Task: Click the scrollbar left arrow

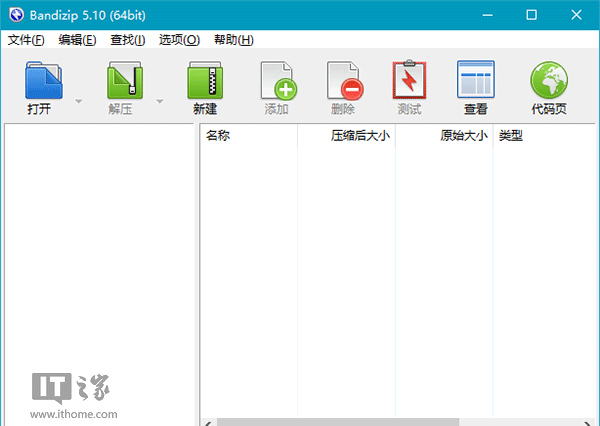Action: click(x=208, y=423)
